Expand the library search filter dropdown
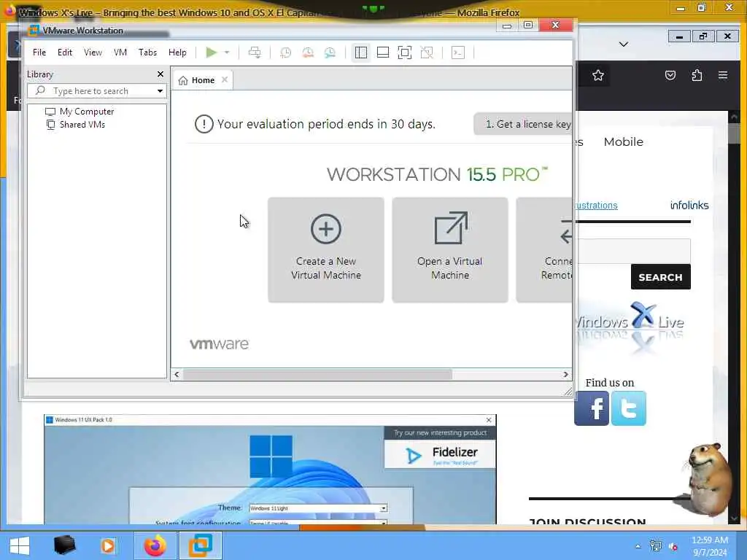This screenshot has width=747, height=560. [160, 91]
